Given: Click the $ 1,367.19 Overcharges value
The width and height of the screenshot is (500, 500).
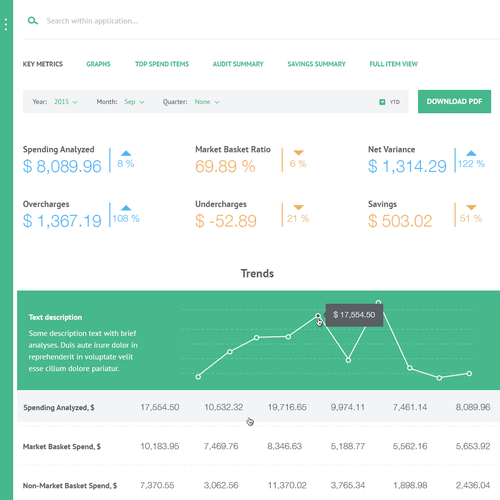Looking at the screenshot, I should coord(62,221).
